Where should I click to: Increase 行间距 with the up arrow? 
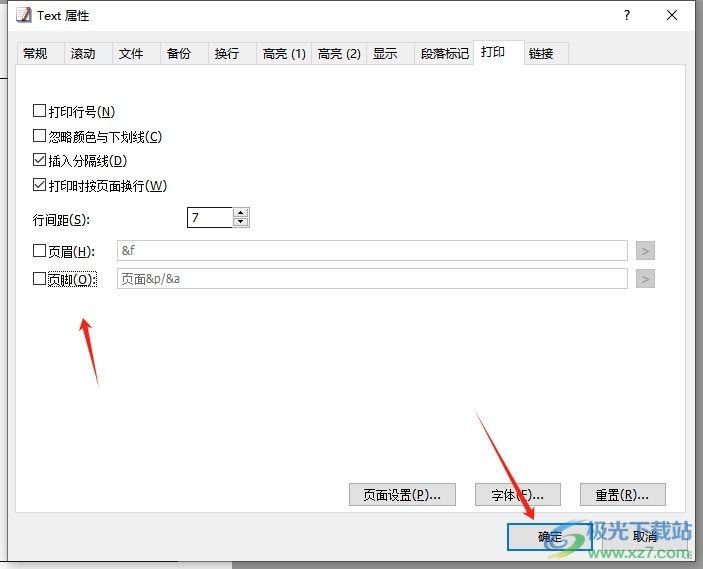tap(241, 213)
